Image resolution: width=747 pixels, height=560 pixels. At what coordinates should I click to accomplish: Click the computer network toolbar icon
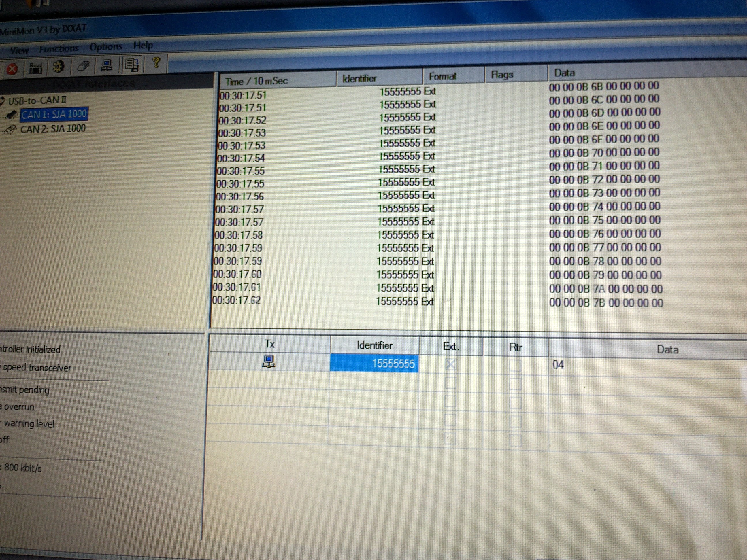(x=107, y=65)
